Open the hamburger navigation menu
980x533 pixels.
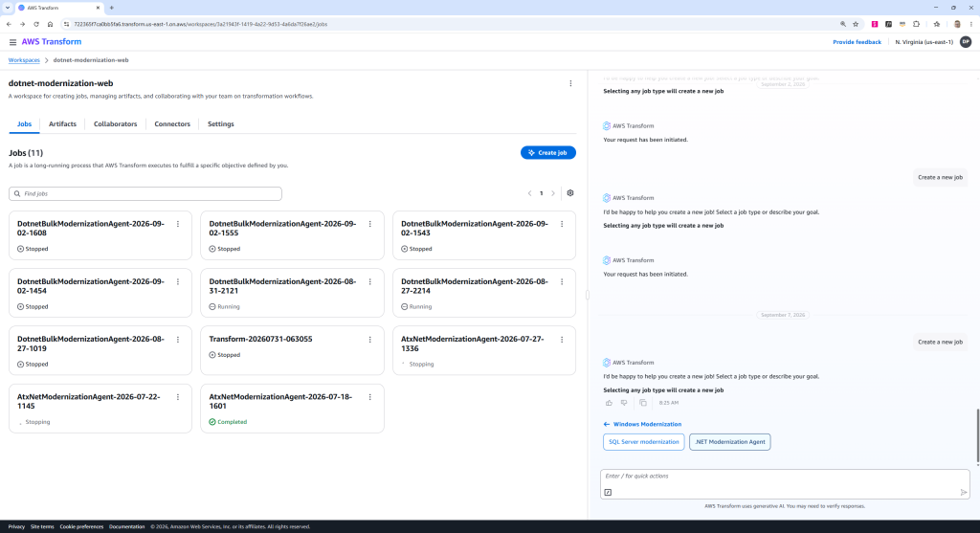(x=12, y=42)
